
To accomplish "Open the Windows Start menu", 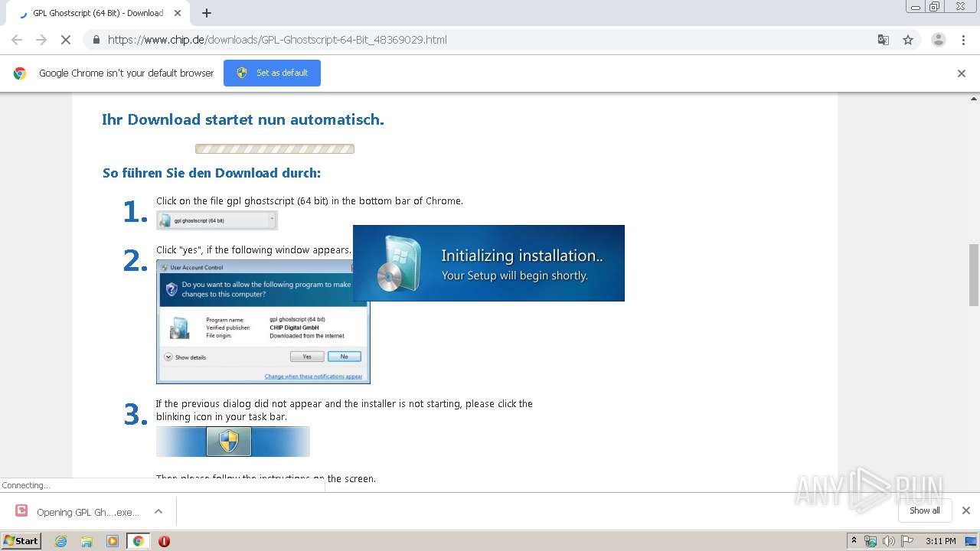I will [x=21, y=541].
